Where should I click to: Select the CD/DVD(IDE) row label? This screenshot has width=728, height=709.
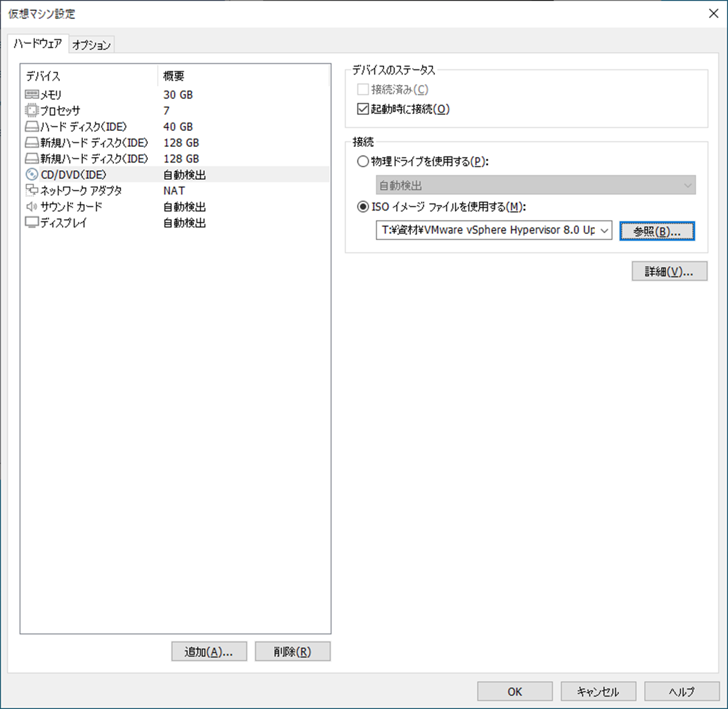(73, 175)
